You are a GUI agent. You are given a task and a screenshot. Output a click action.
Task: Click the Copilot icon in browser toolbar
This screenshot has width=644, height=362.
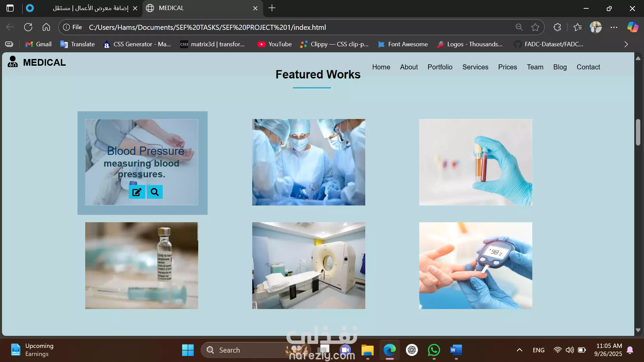633,27
